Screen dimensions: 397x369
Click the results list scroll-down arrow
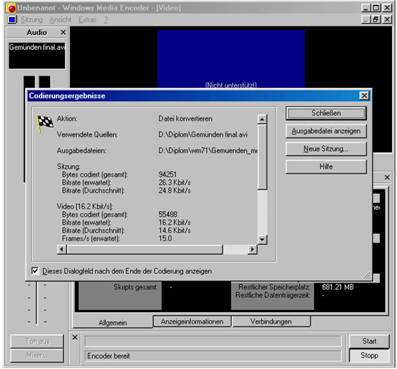[x=262, y=239]
